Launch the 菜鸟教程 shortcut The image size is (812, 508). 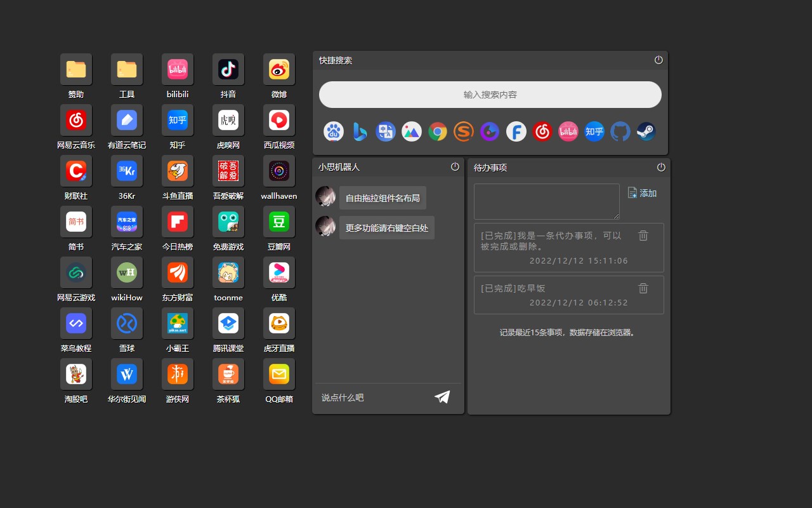coord(76,323)
